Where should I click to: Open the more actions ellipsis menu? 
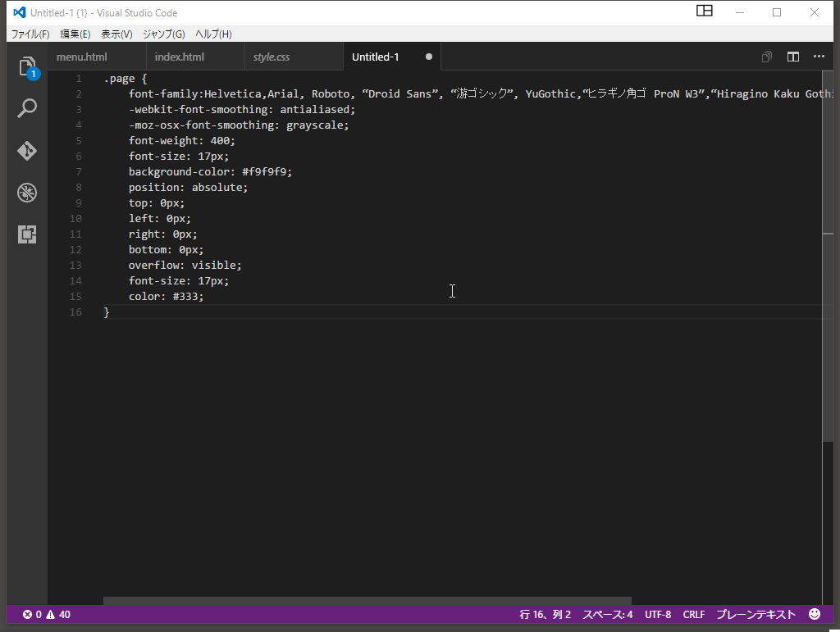click(819, 57)
